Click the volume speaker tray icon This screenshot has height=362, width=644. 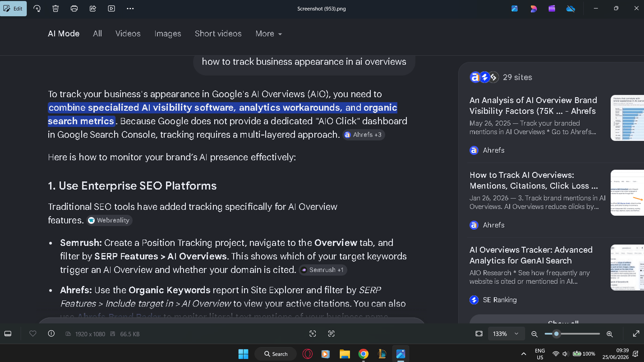(565, 354)
